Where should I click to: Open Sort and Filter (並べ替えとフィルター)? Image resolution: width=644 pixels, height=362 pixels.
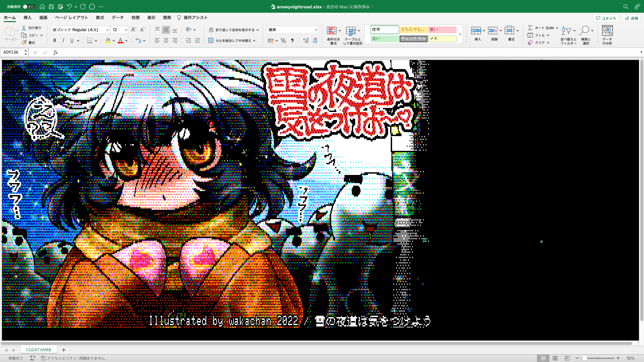568,35
